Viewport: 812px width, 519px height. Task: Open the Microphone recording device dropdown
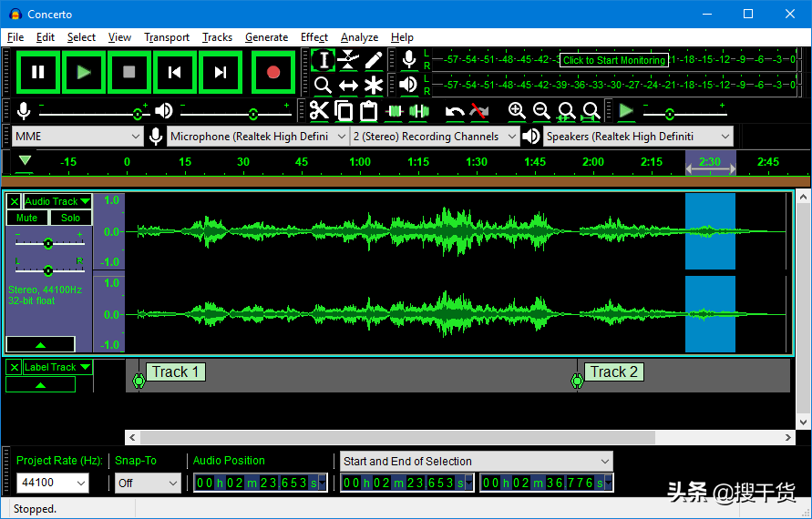257,137
